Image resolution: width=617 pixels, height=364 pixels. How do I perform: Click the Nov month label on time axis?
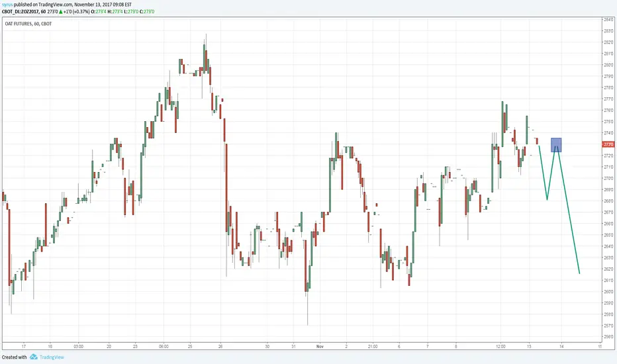[320, 347]
